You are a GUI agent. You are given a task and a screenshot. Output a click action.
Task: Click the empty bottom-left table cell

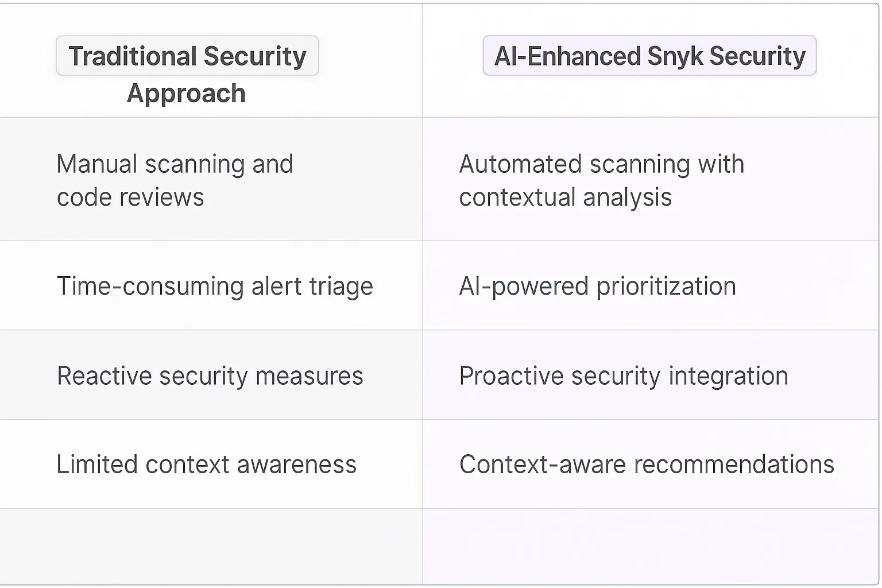(x=211, y=547)
